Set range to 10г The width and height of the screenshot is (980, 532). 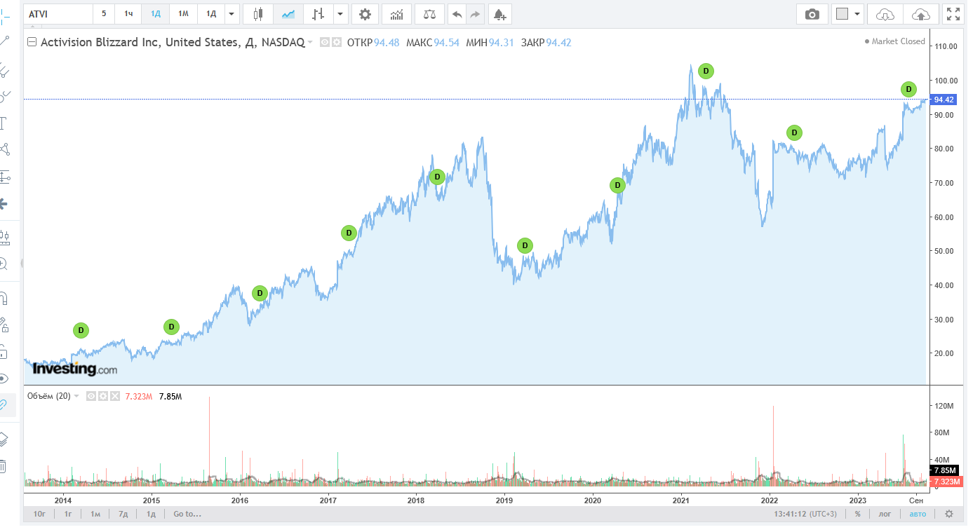click(x=40, y=514)
